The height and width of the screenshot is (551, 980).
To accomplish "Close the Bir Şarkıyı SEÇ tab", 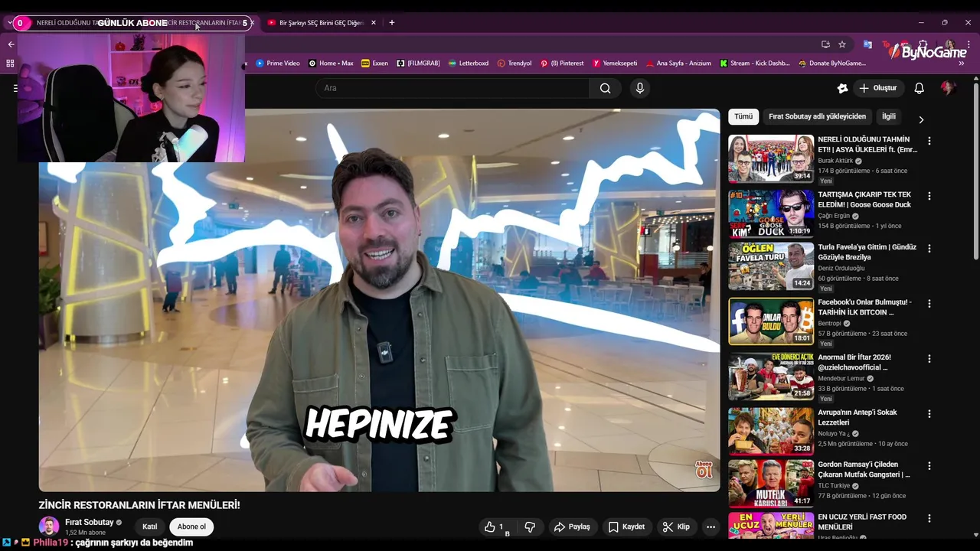I will [374, 22].
